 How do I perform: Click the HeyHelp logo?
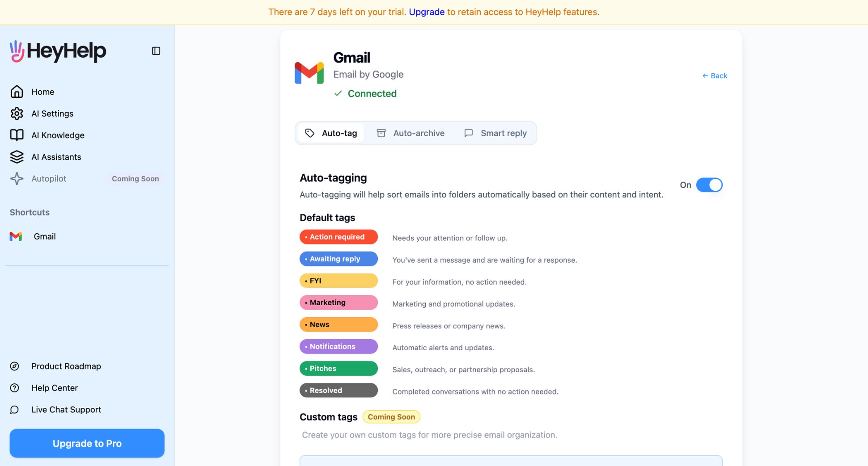[57, 51]
